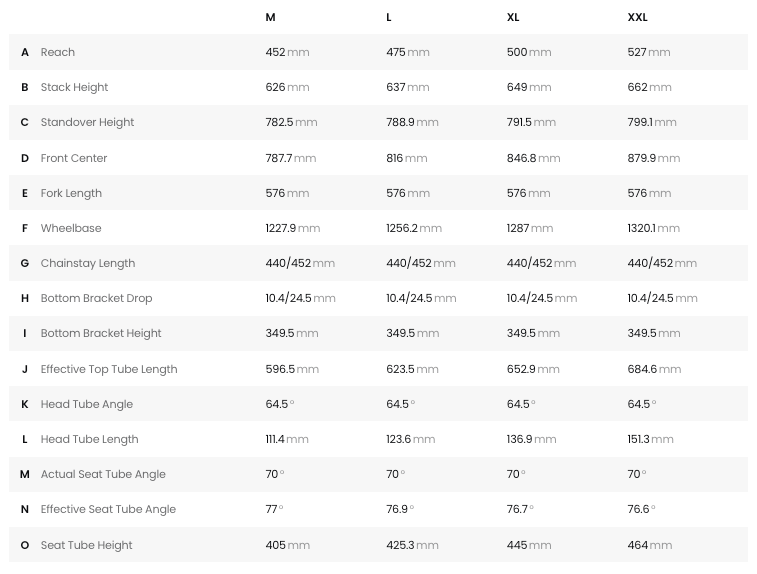Select the Chainstay Length row label
The image size is (757, 574).
pyautogui.click(x=88, y=263)
